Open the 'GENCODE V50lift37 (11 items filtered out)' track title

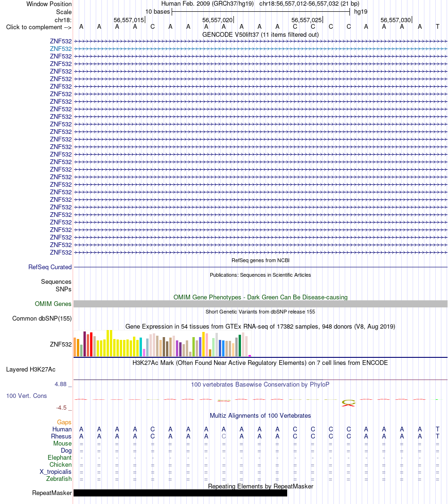click(260, 34)
